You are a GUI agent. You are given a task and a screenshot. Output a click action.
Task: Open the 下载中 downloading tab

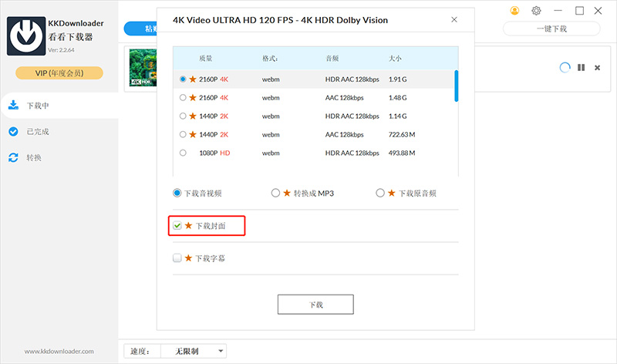[x=39, y=105]
